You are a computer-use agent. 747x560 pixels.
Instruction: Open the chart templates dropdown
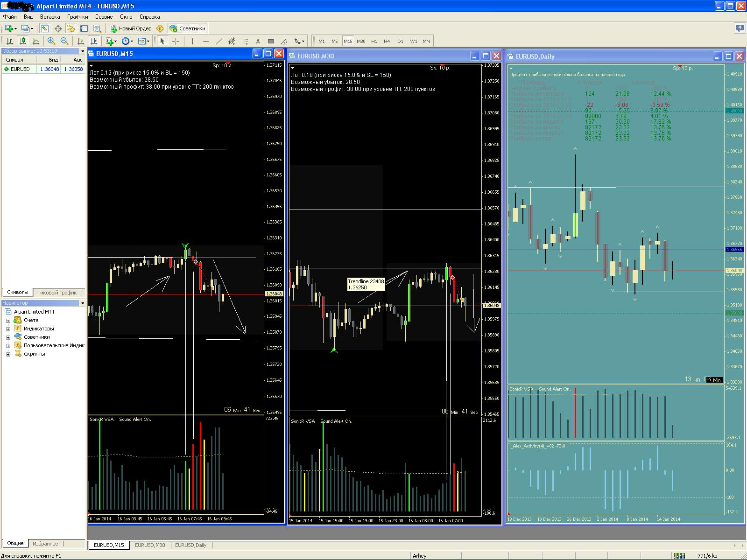pyautogui.click(x=144, y=41)
